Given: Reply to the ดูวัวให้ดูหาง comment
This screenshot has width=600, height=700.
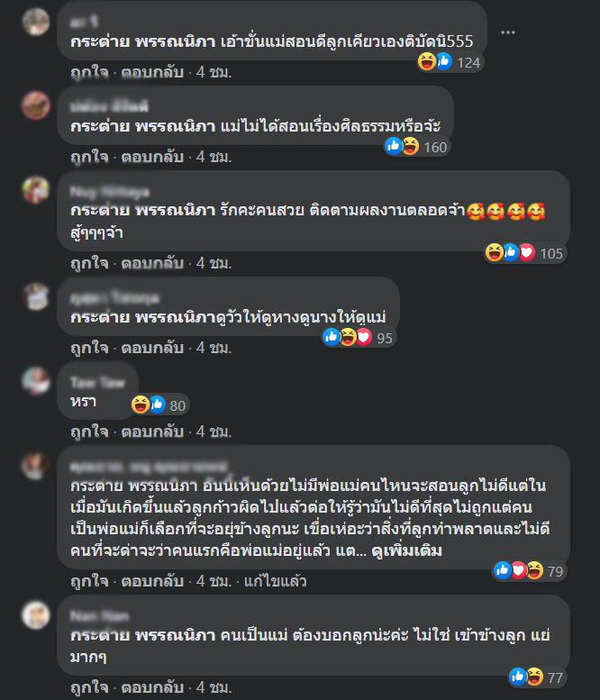Looking at the screenshot, I should coord(152,348).
